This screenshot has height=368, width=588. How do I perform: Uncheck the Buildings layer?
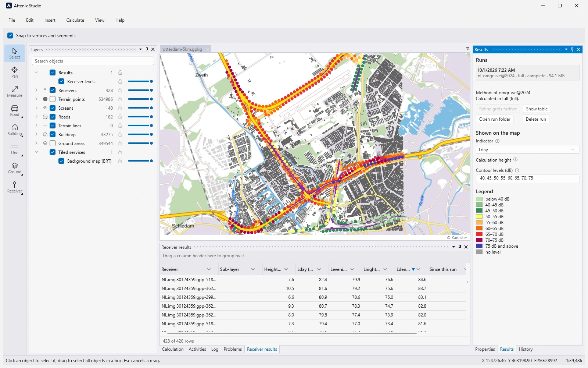(x=53, y=134)
